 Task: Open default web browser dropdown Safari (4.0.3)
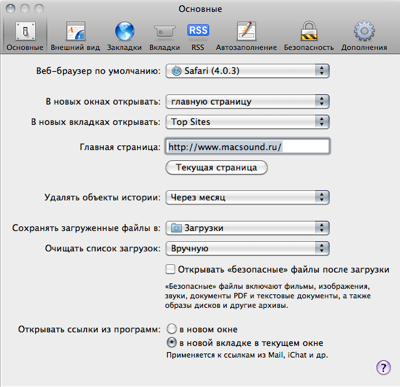point(247,71)
